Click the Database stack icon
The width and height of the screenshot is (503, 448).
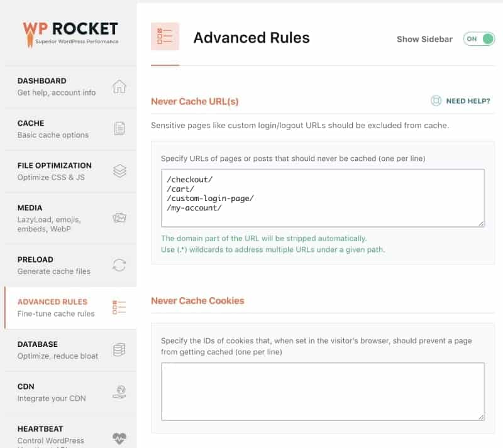(119, 350)
